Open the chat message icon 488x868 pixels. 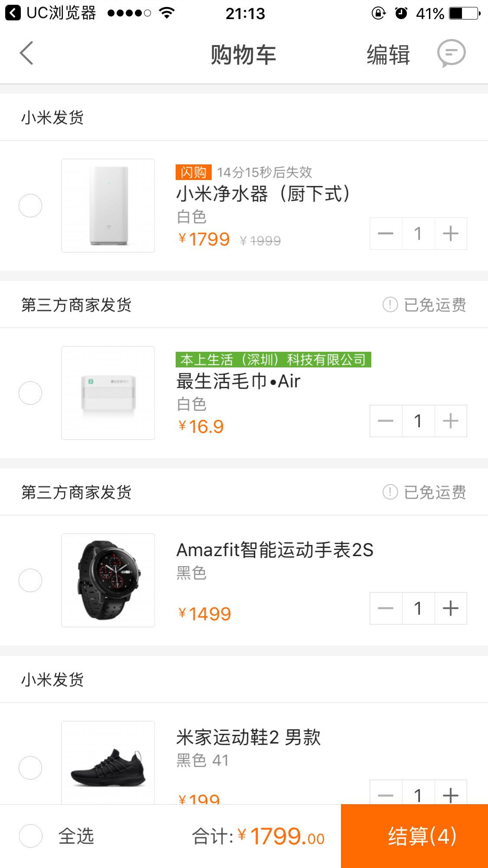451,54
